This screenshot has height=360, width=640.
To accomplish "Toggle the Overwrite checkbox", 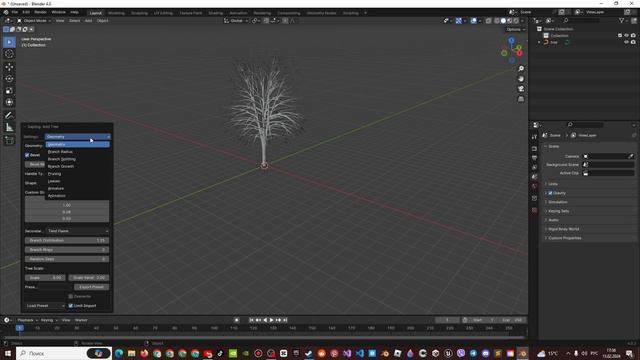I will coord(71,296).
